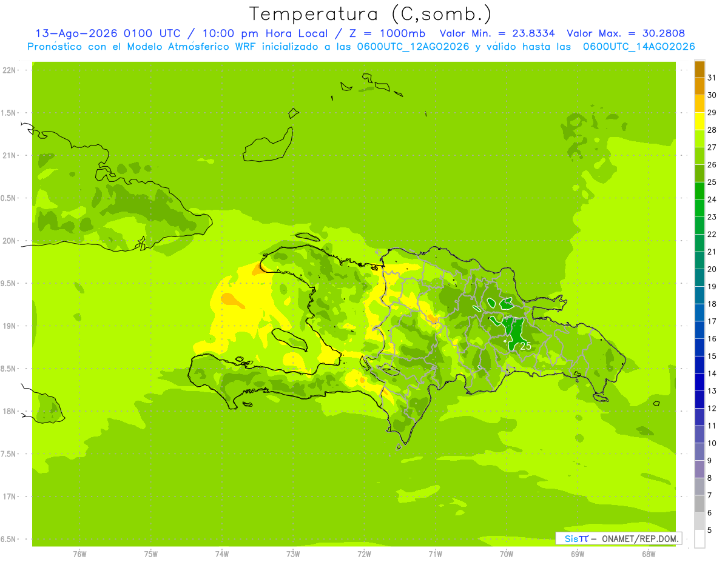Screen dimensions: 728x562
Task: Click colorbar label "22"
Action: [712, 234]
